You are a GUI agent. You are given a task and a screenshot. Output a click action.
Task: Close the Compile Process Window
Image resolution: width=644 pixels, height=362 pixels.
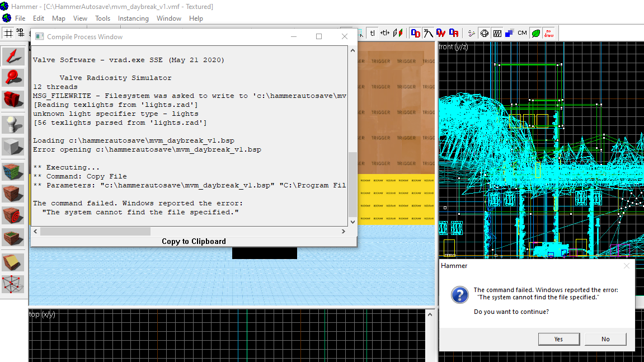point(345,36)
